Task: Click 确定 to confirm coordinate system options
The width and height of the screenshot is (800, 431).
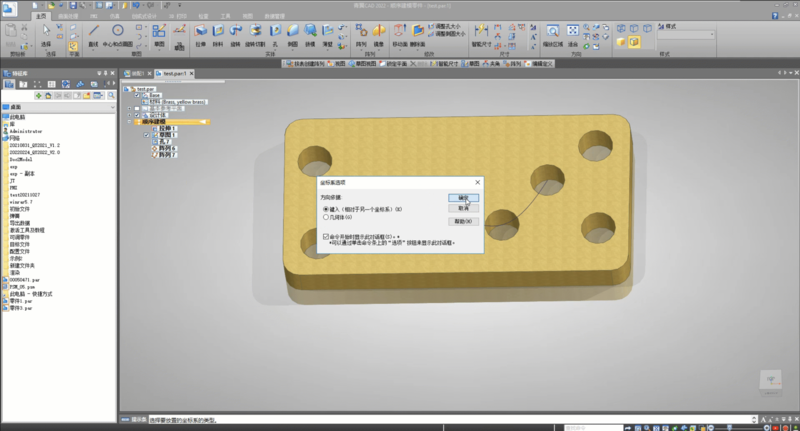Action: tap(463, 197)
